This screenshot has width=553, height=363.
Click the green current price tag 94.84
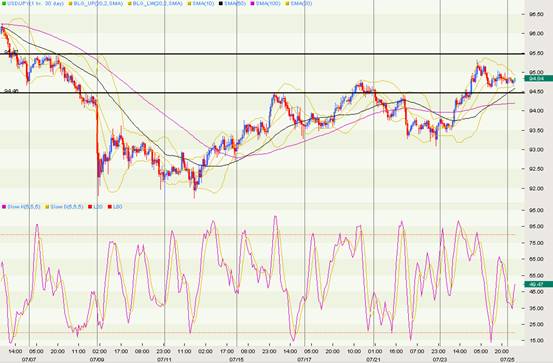coord(539,78)
